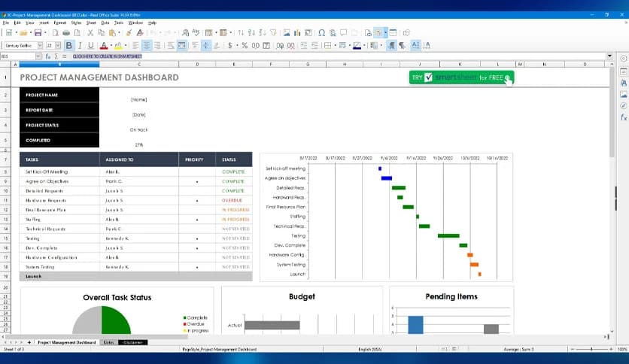Insert Chart using toolbar icon
The height and width of the screenshot is (364, 629).
(x=297, y=33)
